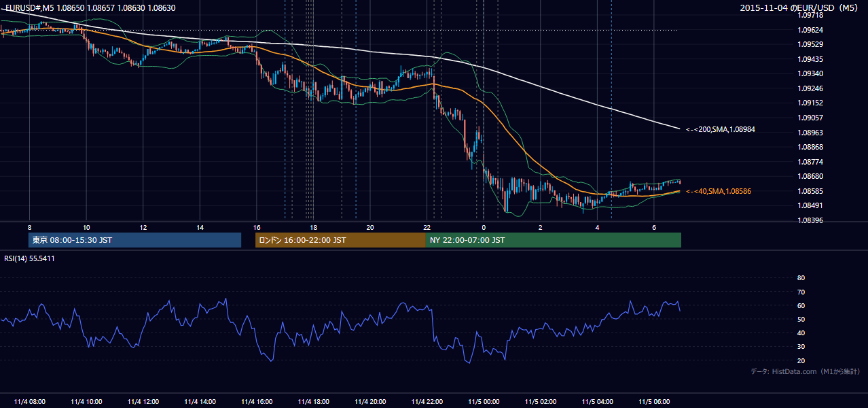Click the RSI(14) 55.5411 indicator label
868x408 pixels.
click(x=30, y=258)
